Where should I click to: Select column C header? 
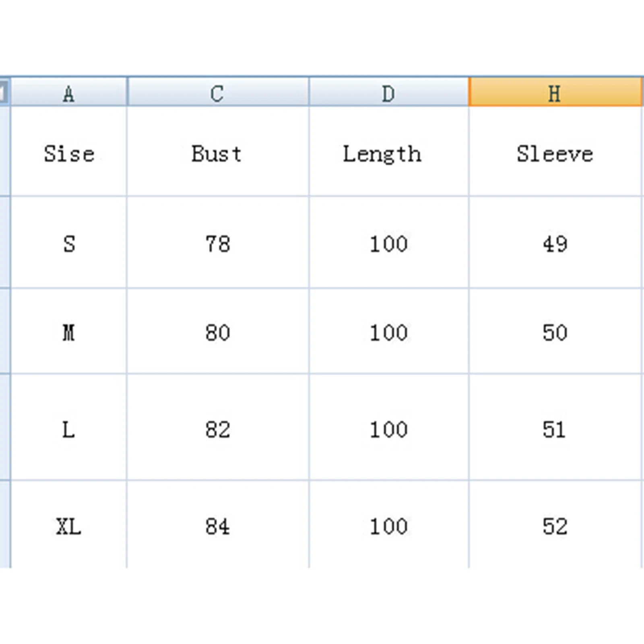click(218, 93)
